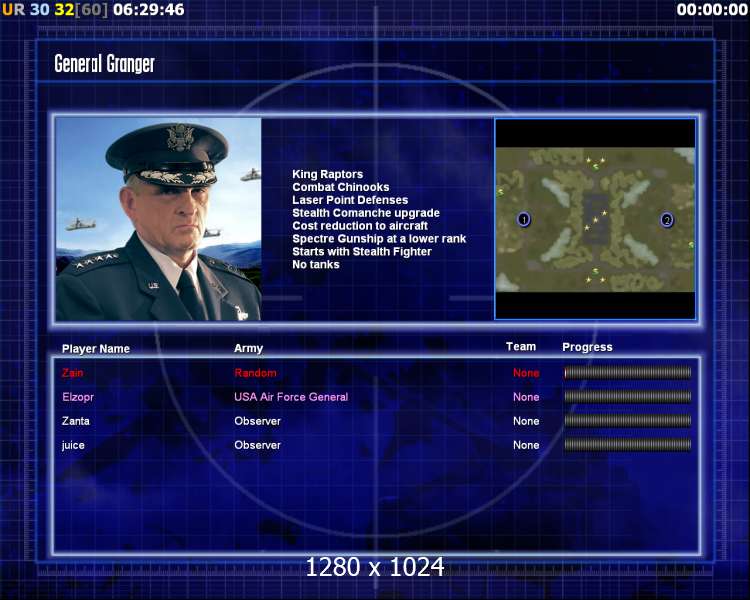The height and width of the screenshot is (600, 750).
Task: Click the UR 30 32[60] overlay text
Action: pos(55,9)
